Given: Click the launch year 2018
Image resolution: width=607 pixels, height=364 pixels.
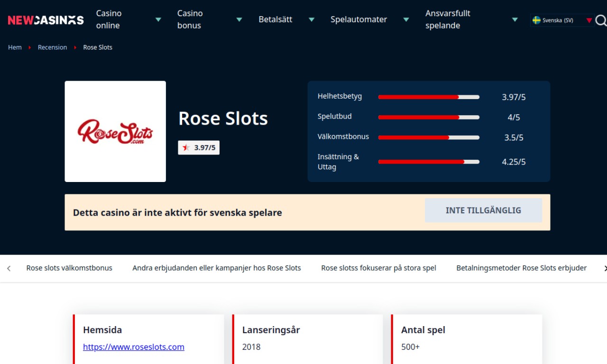Looking at the screenshot, I should coord(251,347).
